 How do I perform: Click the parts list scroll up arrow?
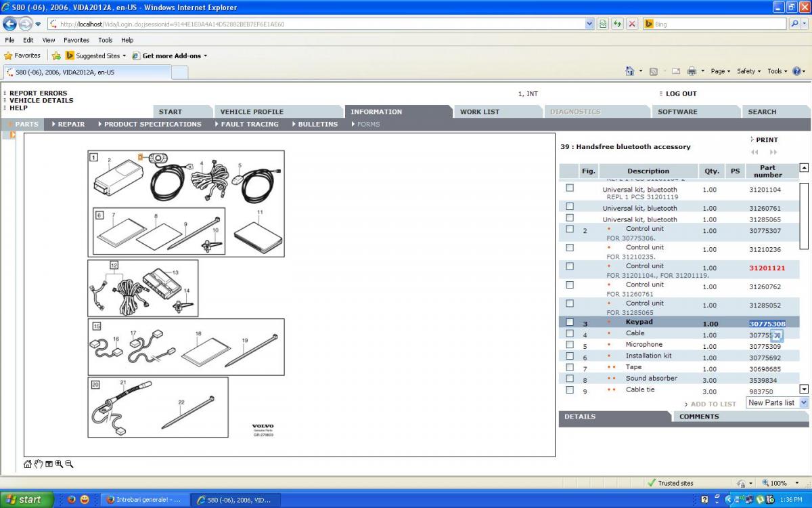pyautogui.click(x=804, y=167)
